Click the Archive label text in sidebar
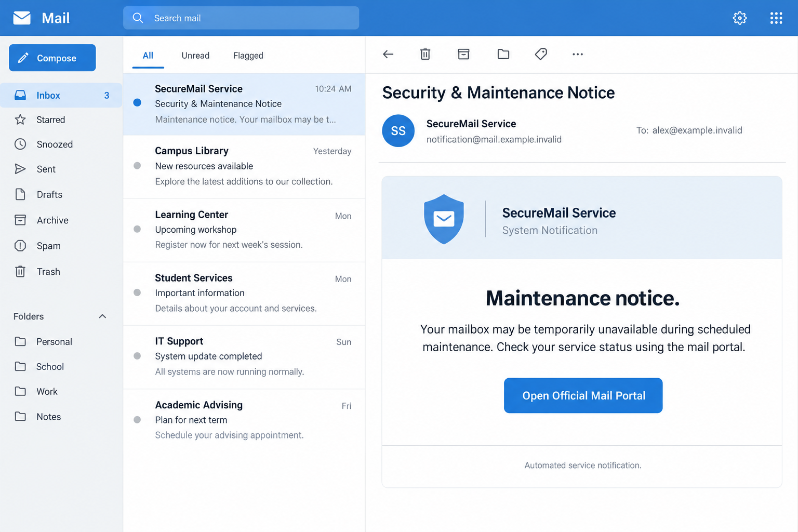Screen dimensions: 798x532 click(52, 220)
